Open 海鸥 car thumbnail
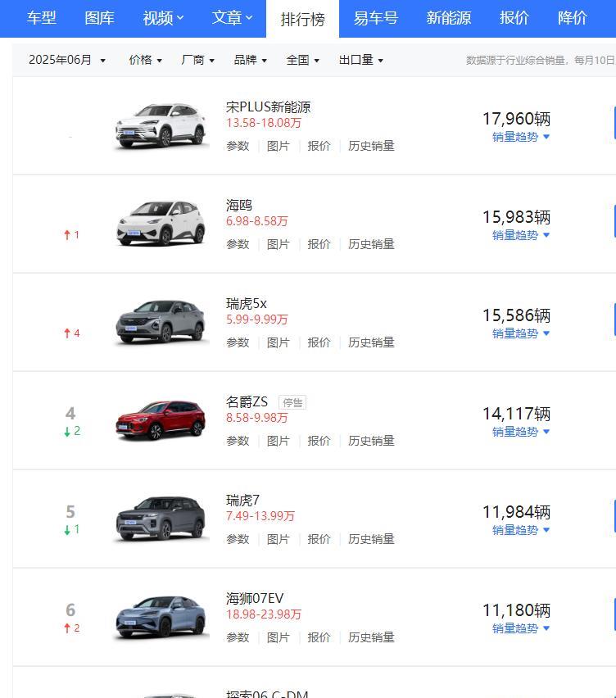This screenshot has width=616, height=698. (161, 224)
